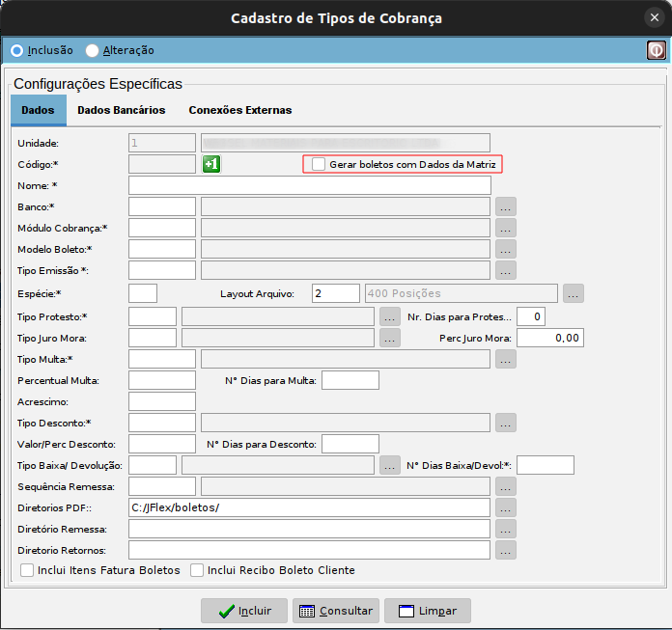
Task: Enable Gerar boletos com Dados da Matriz
Action: click(319, 165)
